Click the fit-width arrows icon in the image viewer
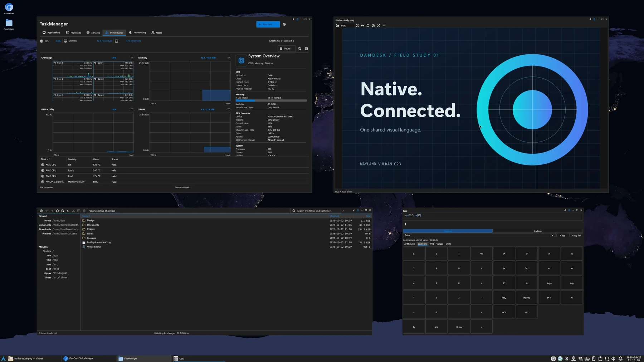This screenshot has height=362, width=644. tap(362, 26)
